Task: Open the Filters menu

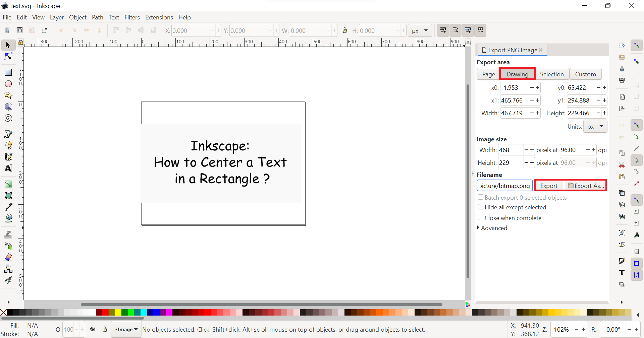Action: tap(132, 17)
